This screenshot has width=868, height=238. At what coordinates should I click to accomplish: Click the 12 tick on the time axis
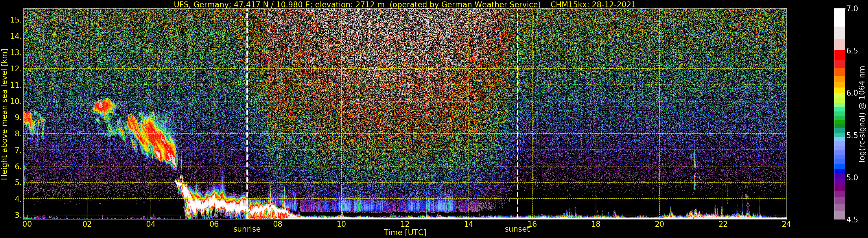click(x=405, y=224)
